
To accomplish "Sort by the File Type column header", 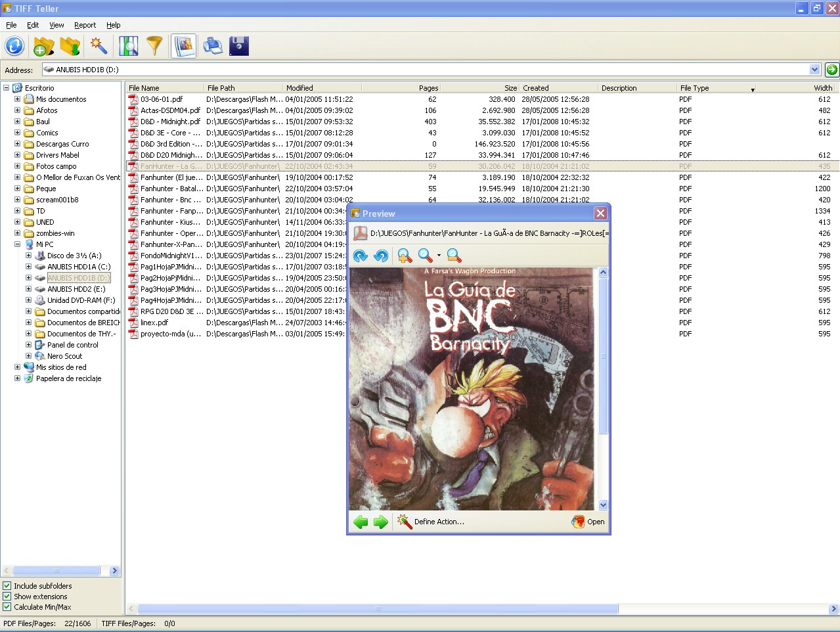I will coord(717,88).
